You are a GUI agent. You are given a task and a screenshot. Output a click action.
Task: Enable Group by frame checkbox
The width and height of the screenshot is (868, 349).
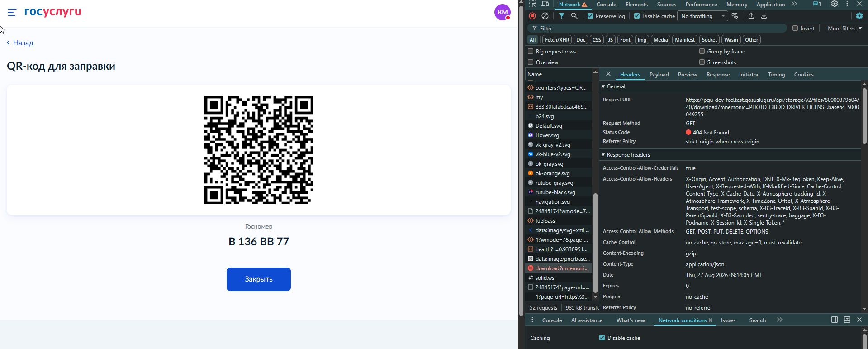point(702,51)
